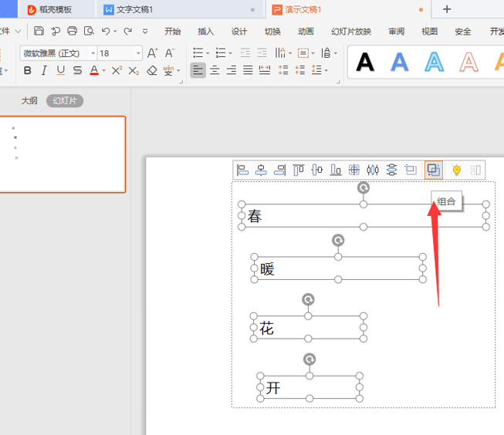Click the Group (组合) button

tap(434, 170)
